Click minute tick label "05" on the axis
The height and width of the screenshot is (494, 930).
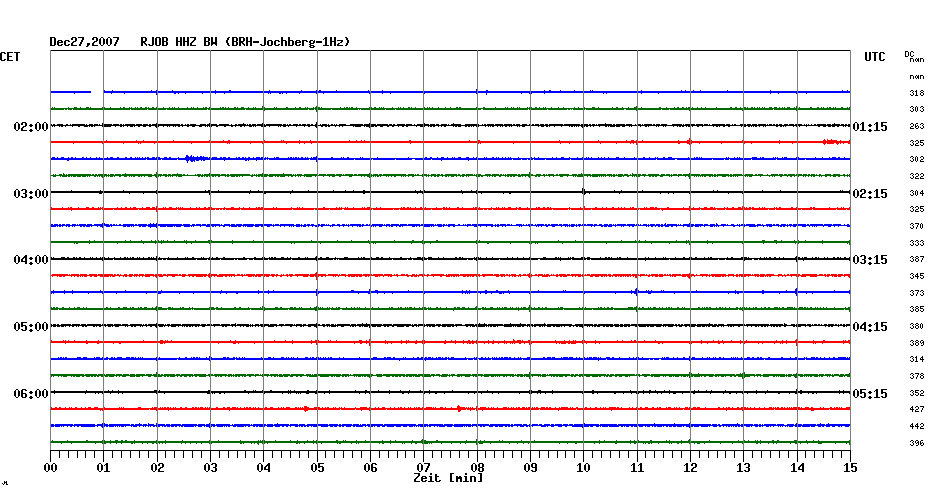coord(317,468)
